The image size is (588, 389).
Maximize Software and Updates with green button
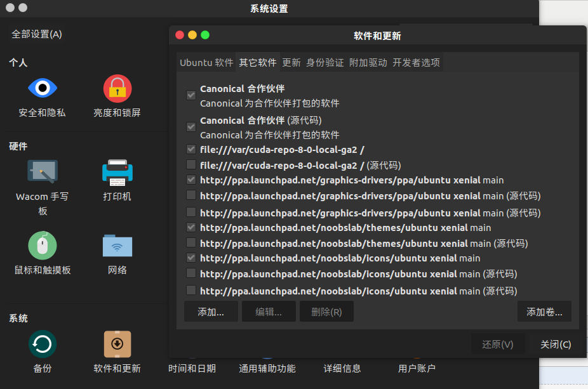205,36
